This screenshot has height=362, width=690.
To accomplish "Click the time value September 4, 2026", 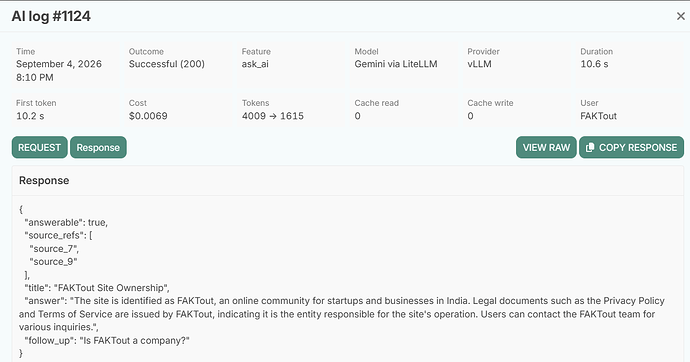I will point(59,64).
